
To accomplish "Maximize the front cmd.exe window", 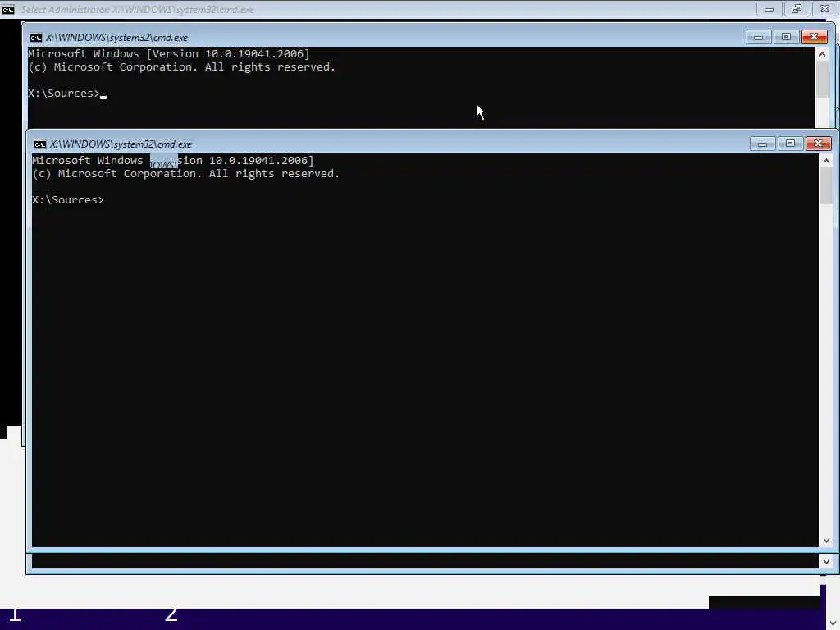I will [790, 144].
